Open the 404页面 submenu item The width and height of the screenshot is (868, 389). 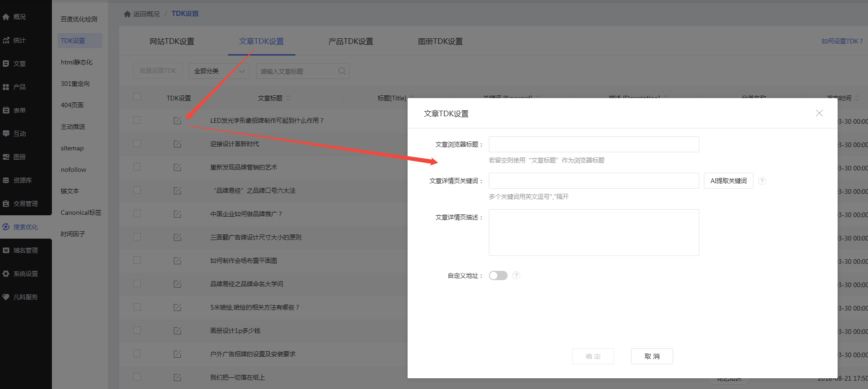72,105
